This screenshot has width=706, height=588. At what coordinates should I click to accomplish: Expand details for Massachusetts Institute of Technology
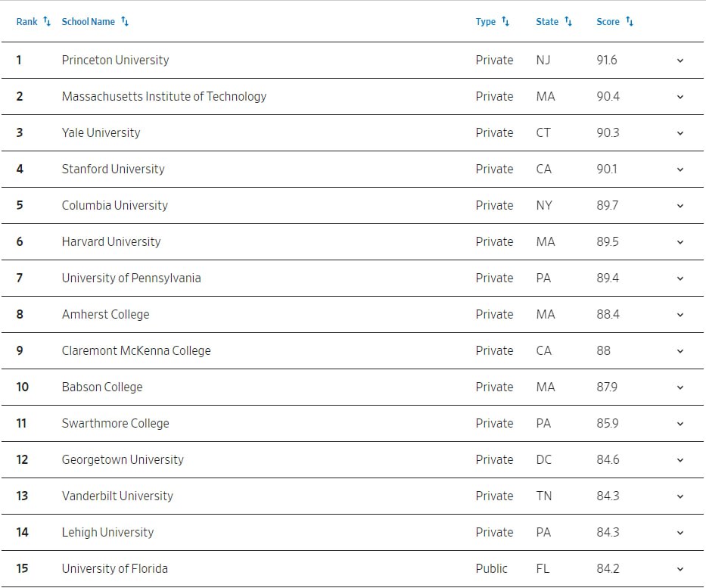click(x=680, y=97)
